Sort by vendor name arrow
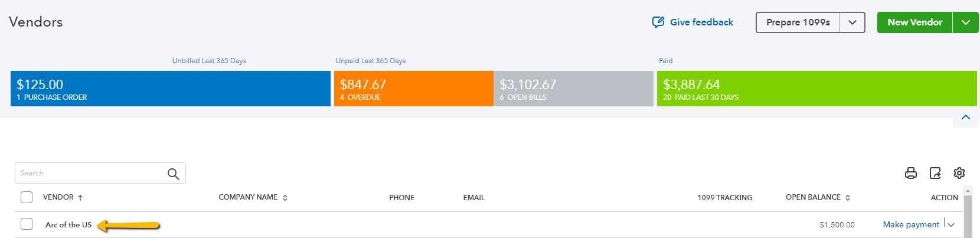Screen dimensions: 980x238 80,198
